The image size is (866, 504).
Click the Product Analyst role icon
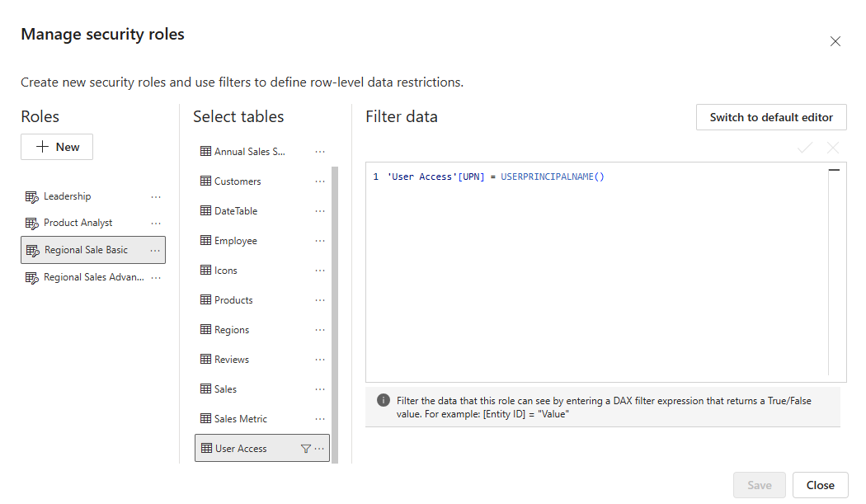[32, 224]
